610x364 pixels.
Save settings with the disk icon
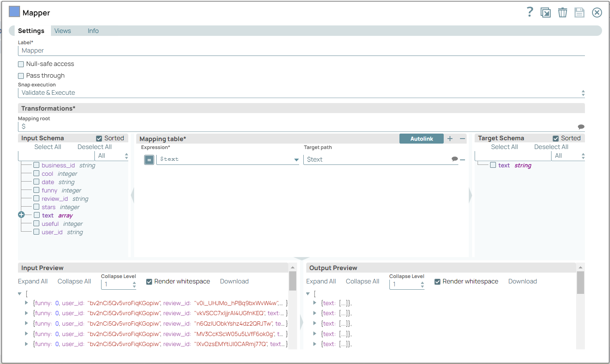click(x=579, y=12)
